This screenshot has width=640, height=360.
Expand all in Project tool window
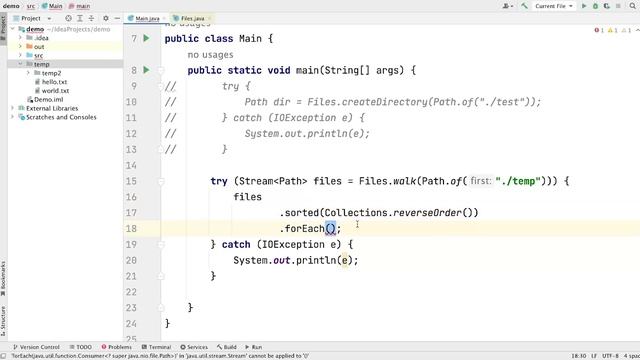point(80,18)
